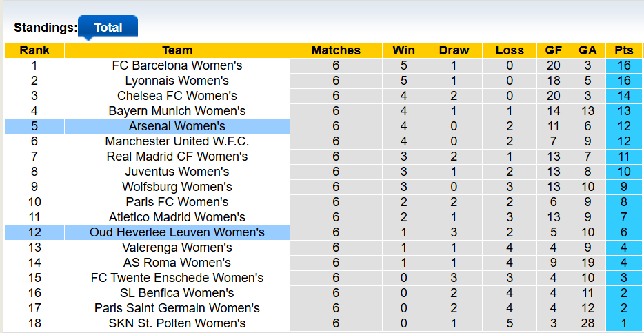Click the Matches column header
Screen dimensions: 644x333
[x=336, y=50]
